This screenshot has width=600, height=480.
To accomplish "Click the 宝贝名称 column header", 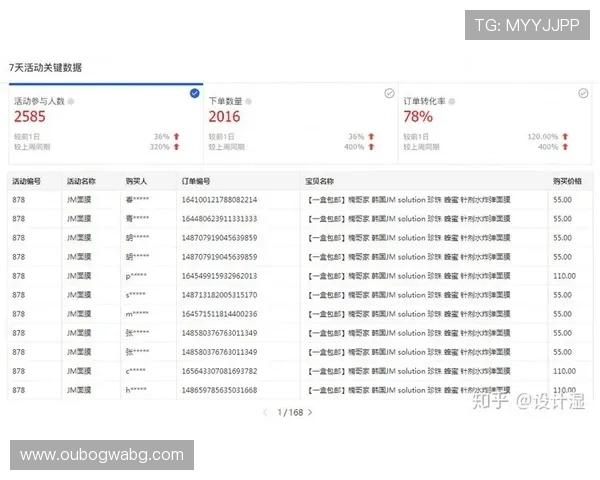I will tap(320, 181).
